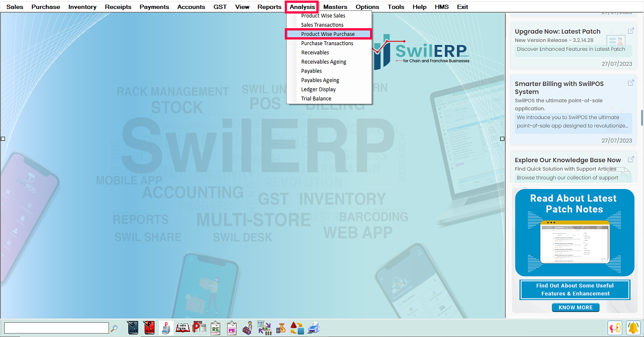This screenshot has width=644, height=337.
Task: Click the megaphone announcements icon
Action: pos(615,328)
